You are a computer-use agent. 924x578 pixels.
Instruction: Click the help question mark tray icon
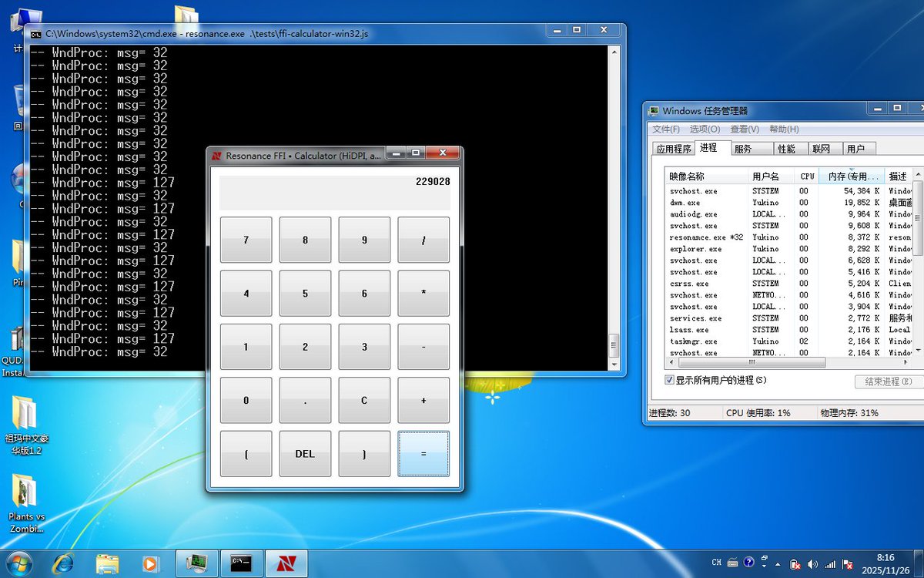pos(749,563)
